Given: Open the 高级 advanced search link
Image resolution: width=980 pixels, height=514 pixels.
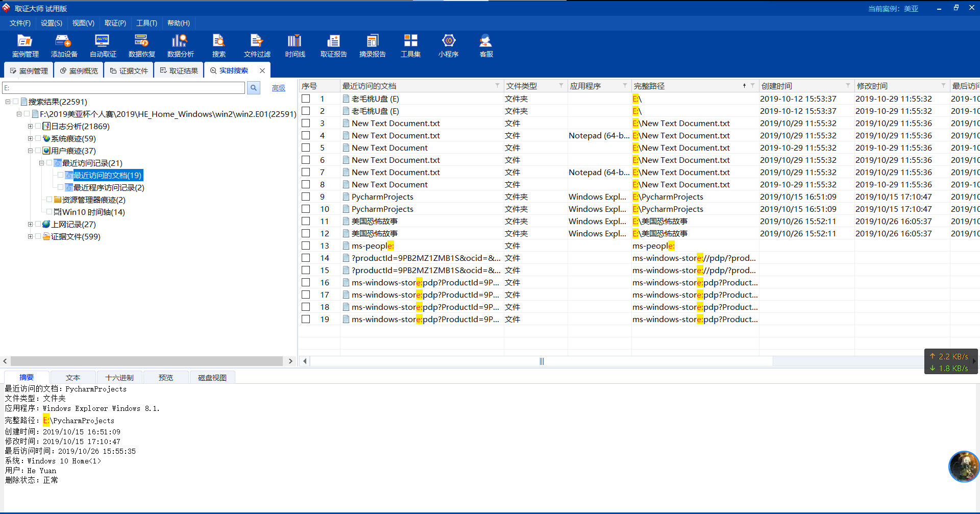Looking at the screenshot, I should (278, 88).
